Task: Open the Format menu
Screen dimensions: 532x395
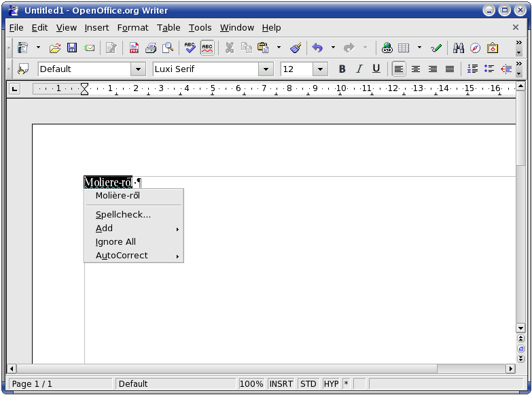Action: coord(132,27)
